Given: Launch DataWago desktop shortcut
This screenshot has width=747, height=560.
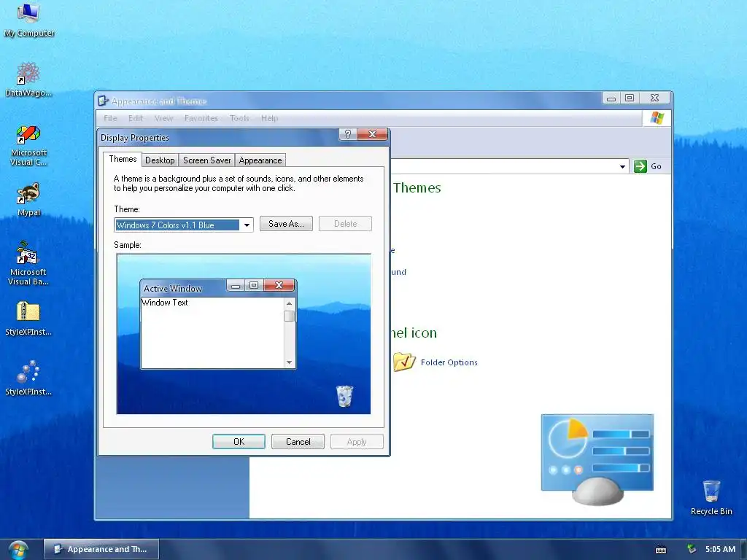Looking at the screenshot, I should tap(28, 79).
